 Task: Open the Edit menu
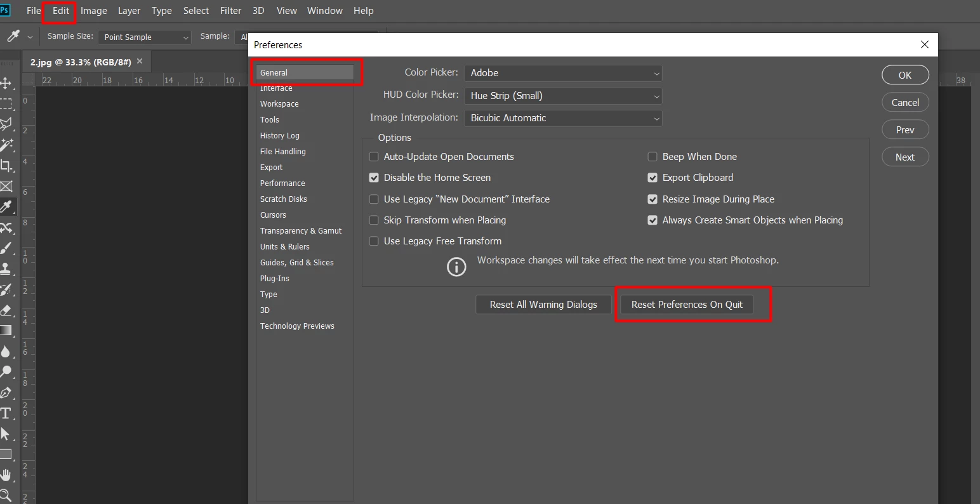tap(61, 11)
